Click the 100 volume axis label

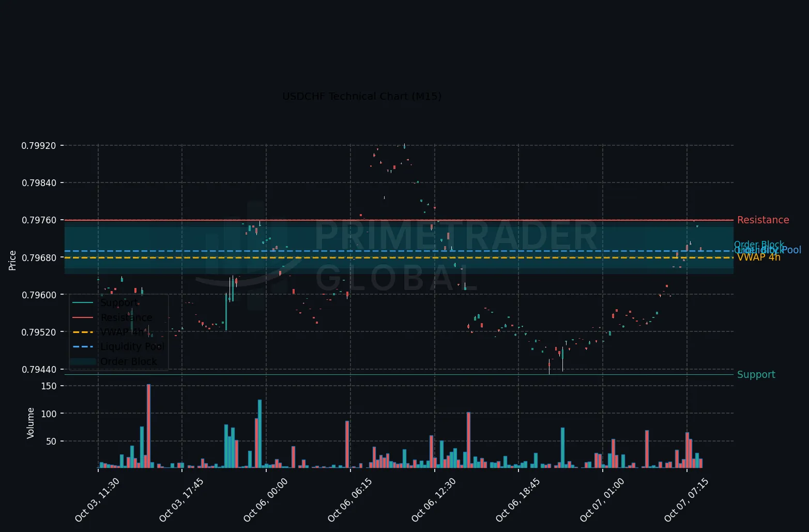click(49, 414)
